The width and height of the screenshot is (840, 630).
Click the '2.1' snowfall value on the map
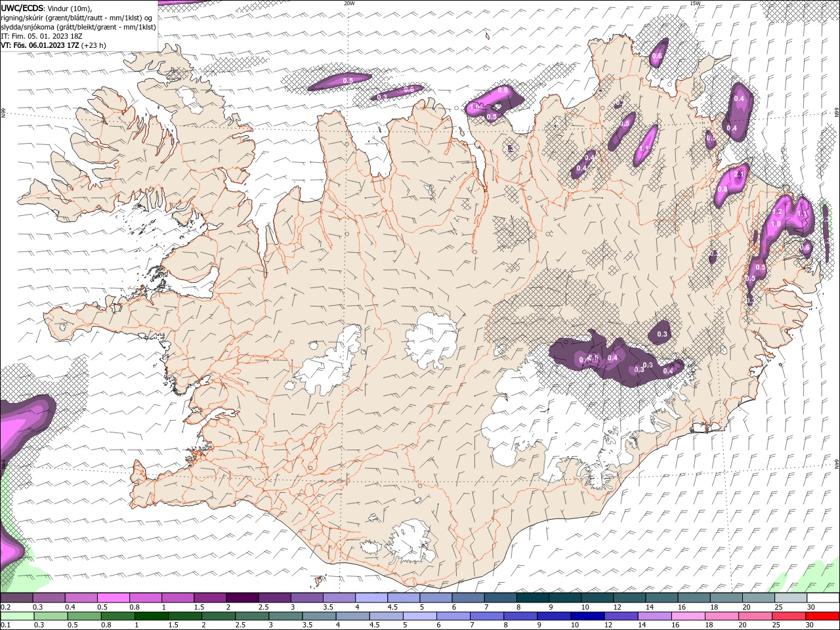[x=739, y=174]
